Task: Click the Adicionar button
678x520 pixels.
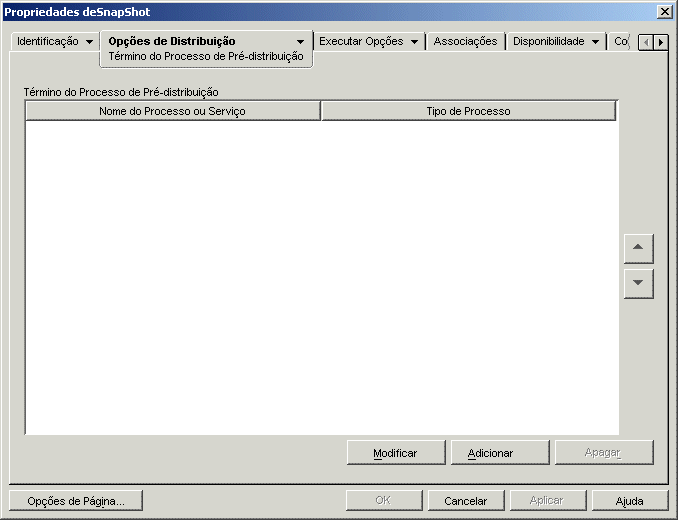Action: tap(500, 453)
